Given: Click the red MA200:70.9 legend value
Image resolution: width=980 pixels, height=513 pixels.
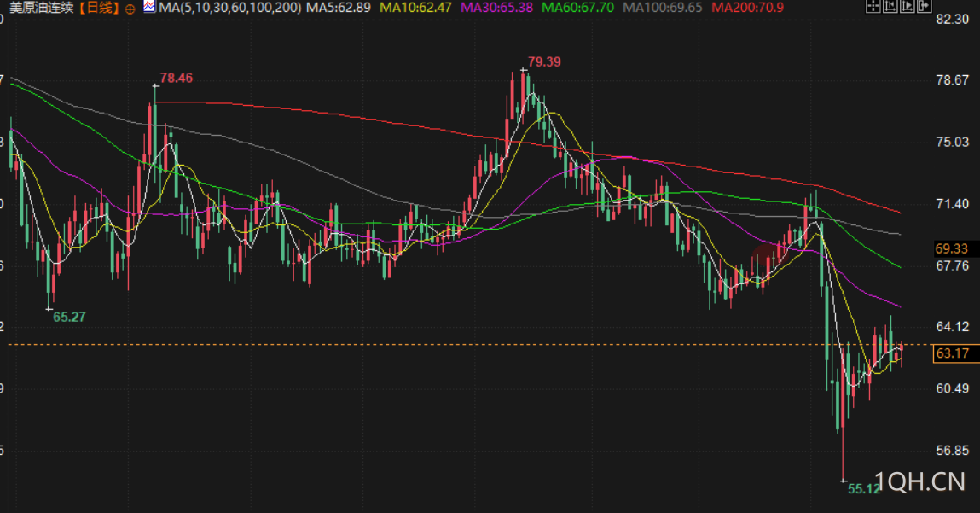Looking at the screenshot, I should click(747, 8).
